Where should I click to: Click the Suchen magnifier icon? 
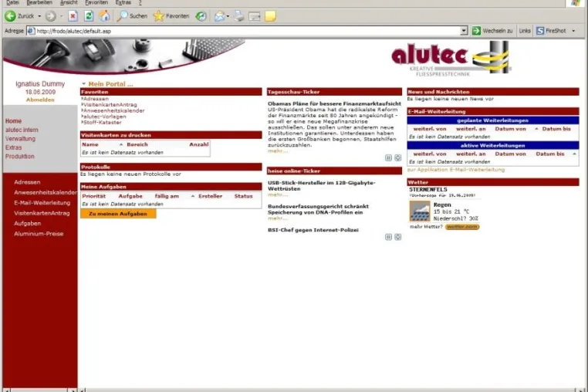(x=122, y=16)
